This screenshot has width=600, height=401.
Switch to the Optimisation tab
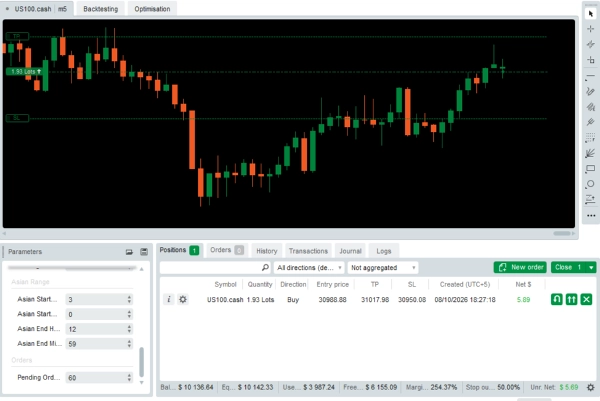152,9
